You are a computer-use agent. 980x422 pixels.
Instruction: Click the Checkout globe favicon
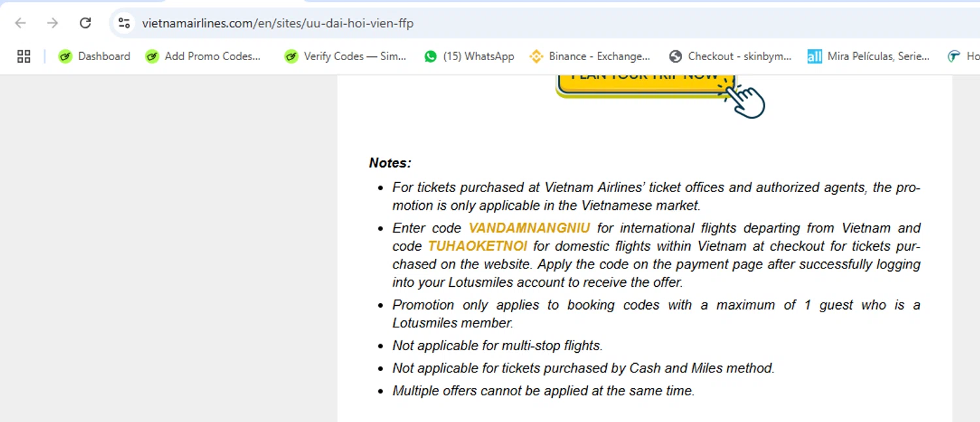coord(676,57)
